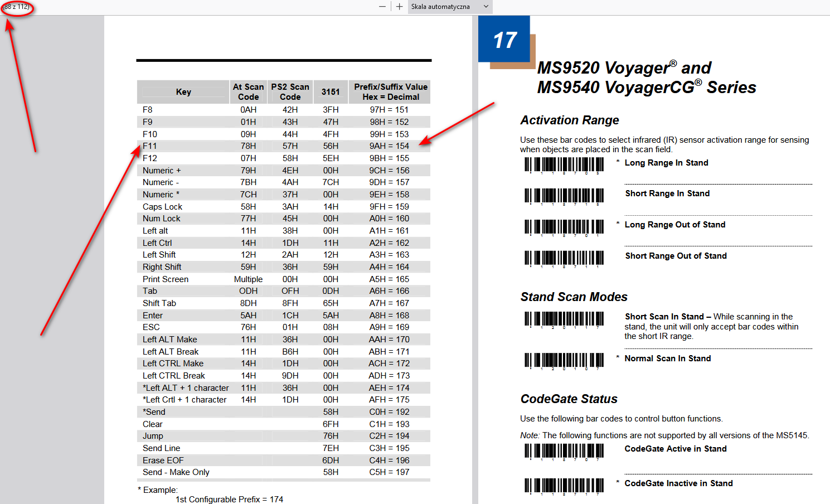Click the zoom in plus icon
The width and height of the screenshot is (830, 504).
tap(399, 7)
